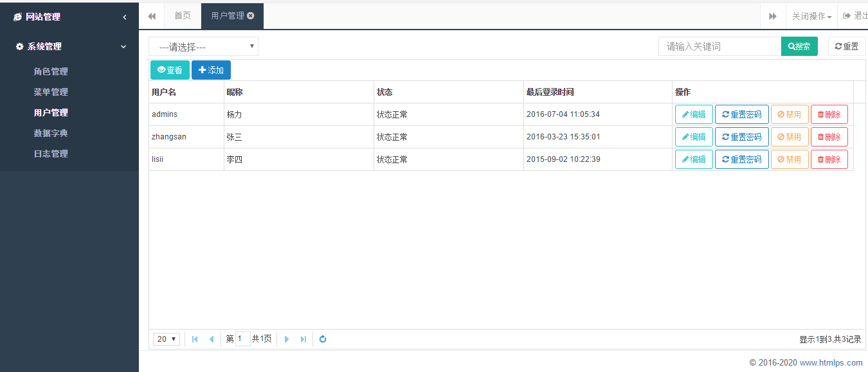Go to the next page icon
This screenshot has width=868, height=372.
coord(287,339)
